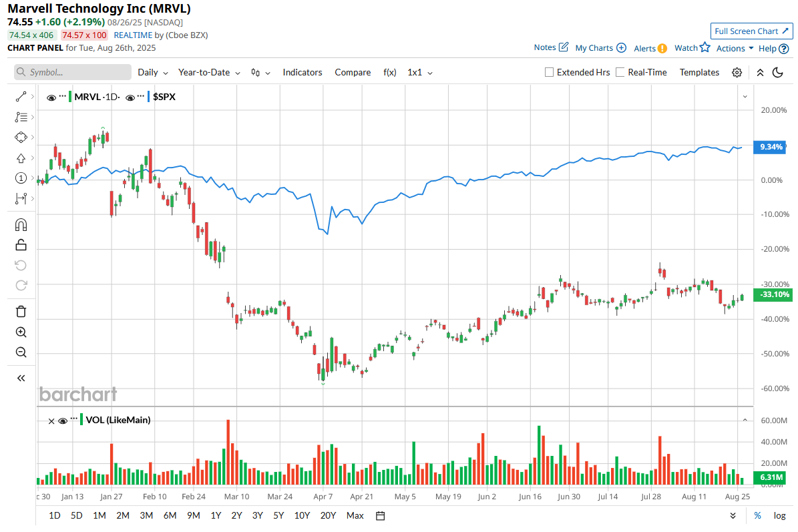Click the VOL green color swatch
This screenshot has height=532, width=798.
[81, 420]
